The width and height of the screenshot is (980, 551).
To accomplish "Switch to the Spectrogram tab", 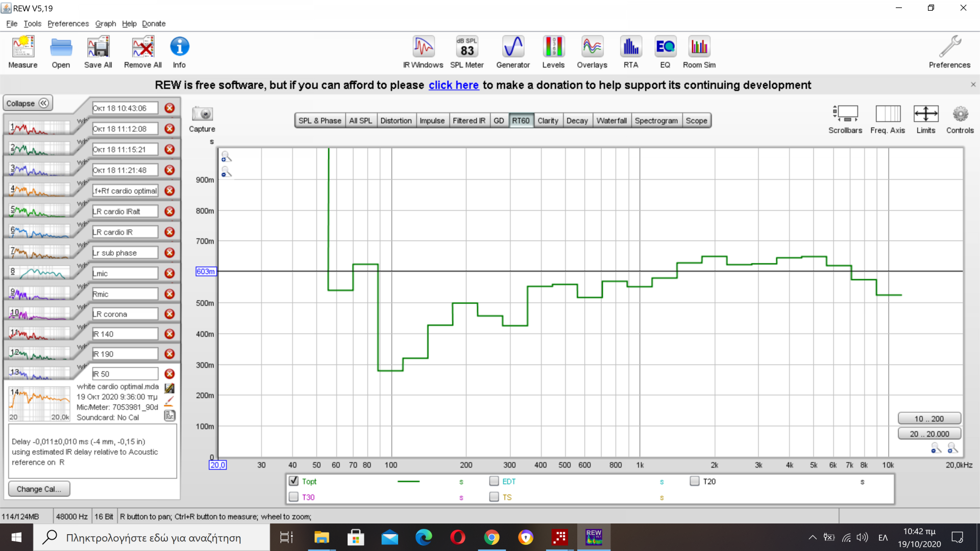I will pos(656,120).
